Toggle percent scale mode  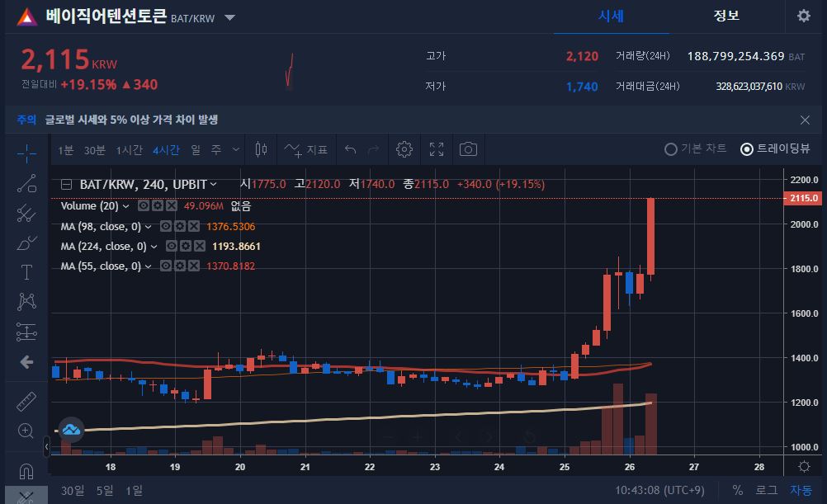coord(737,490)
